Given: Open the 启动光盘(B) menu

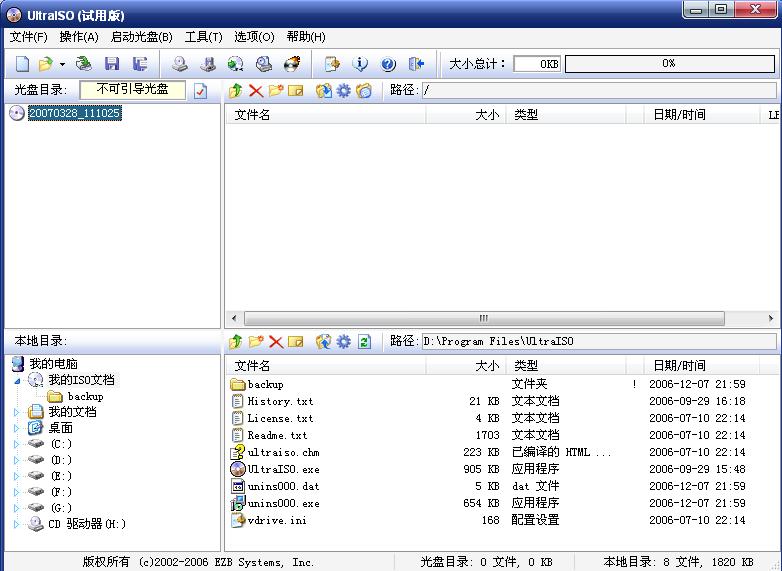Looking at the screenshot, I should point(142,37).
